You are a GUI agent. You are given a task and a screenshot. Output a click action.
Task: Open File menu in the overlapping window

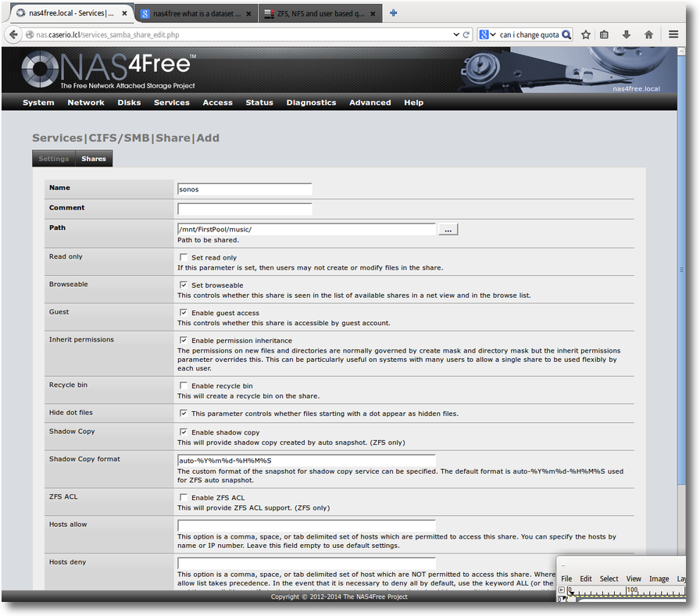(566, 578)
